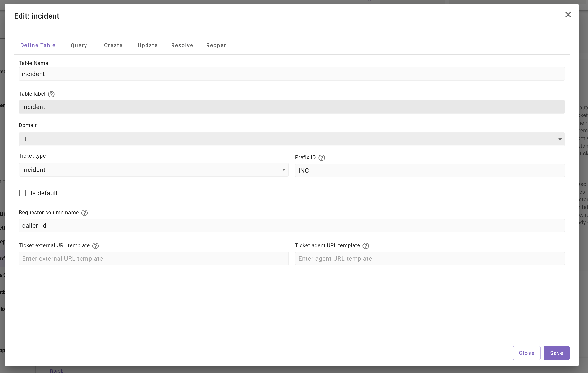Expand the Domain dropdown arrow
Viewport: 588px width, 373px height.
(560, 139)
